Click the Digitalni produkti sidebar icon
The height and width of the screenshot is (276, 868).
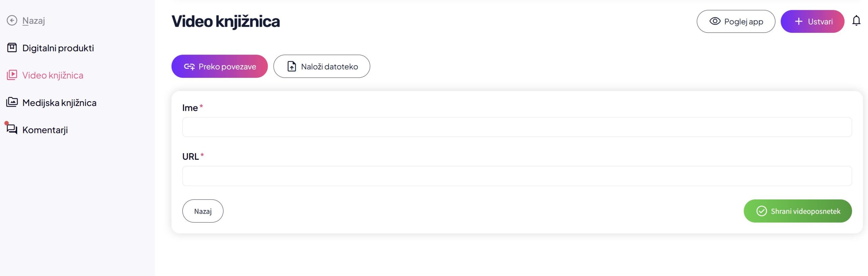click(x=12, y=48)
